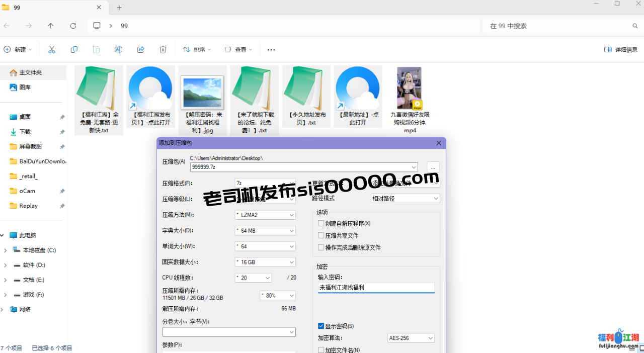This screenshot has height=353, width=644.
Task: Click the Rename icon in the toolbar
Action: pyautogui.click(x=118, y=49)
